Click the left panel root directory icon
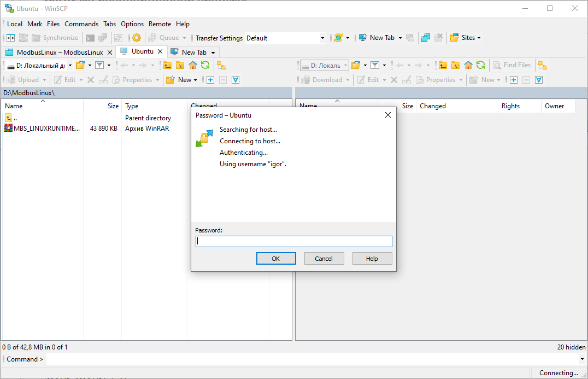 [x=180, y=65]
